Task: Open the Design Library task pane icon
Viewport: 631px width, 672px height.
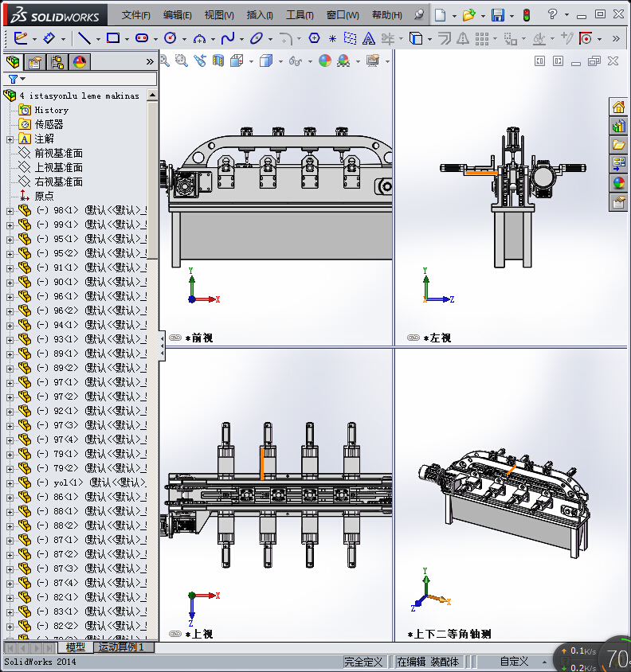Action: (618, 126)
